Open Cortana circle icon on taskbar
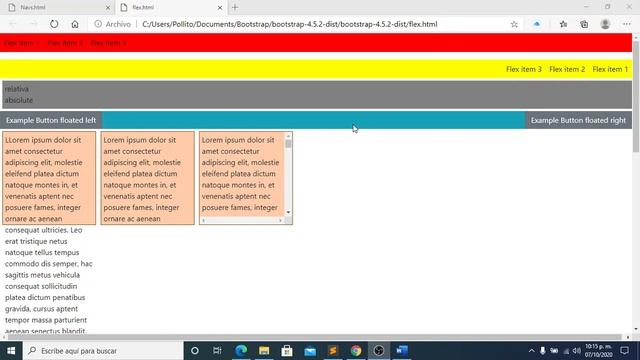Image resolution: width=640 pixels, height=360 pixels. coord(195,351)
